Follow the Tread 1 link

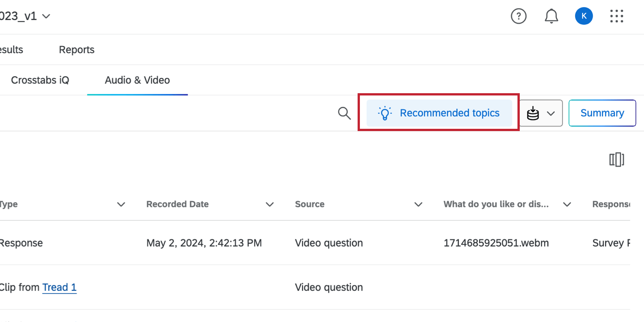pos(59,288)
